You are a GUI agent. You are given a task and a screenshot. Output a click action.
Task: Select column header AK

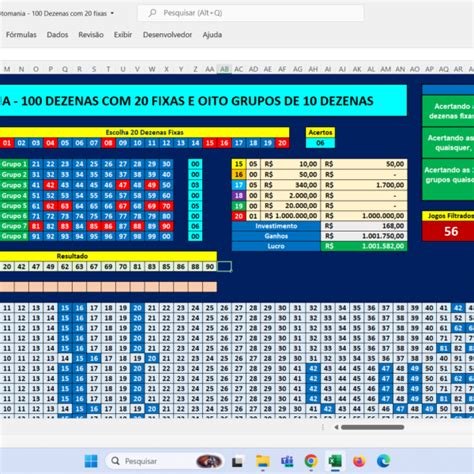(x=357, y=69)
